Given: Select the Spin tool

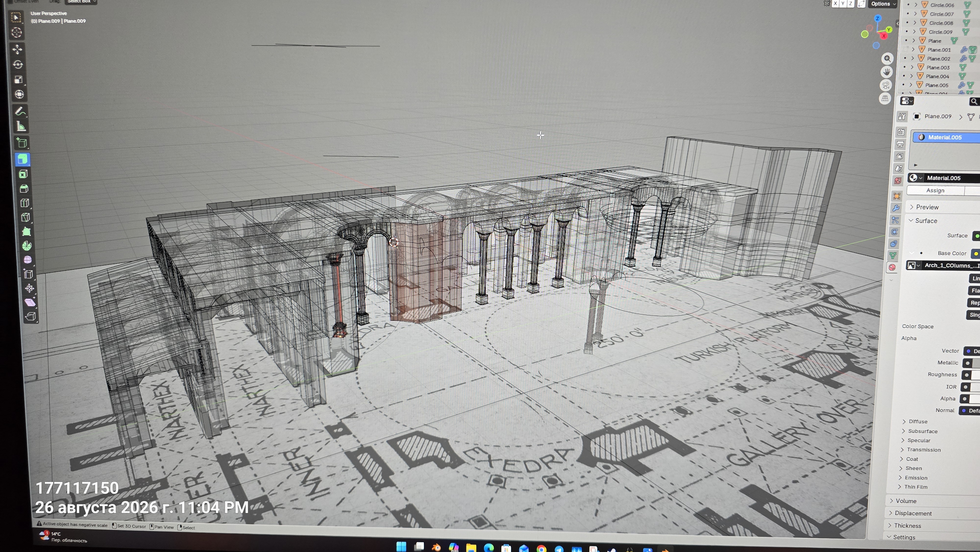Looking at the screenshot, I should pos(27,246).
